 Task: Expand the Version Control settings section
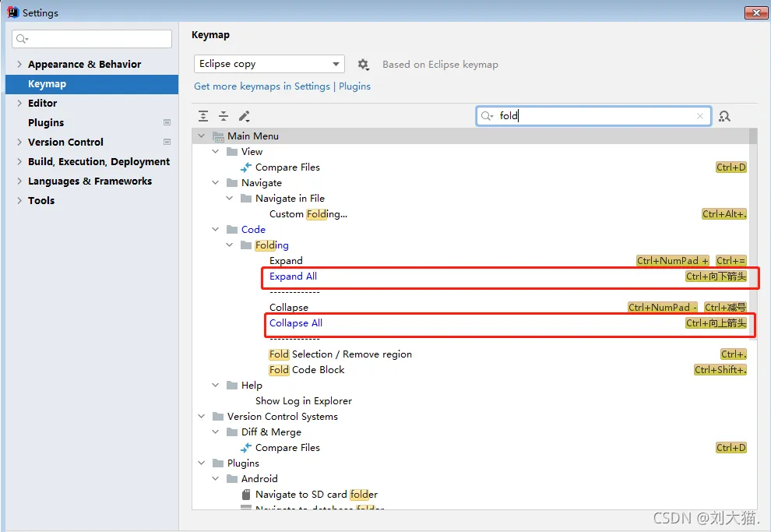[x=19, y=142]
